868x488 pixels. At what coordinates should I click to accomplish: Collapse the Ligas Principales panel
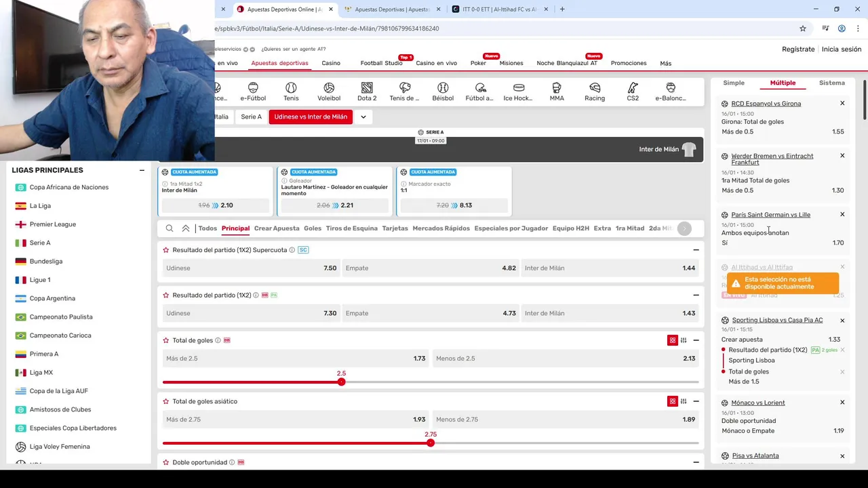[x=142, y=170]
